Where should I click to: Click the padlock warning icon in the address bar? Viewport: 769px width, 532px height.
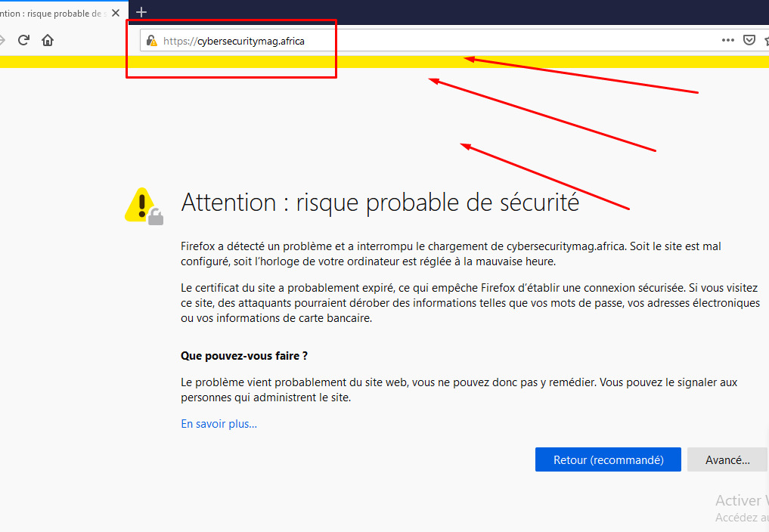click(x=151, y=40)
